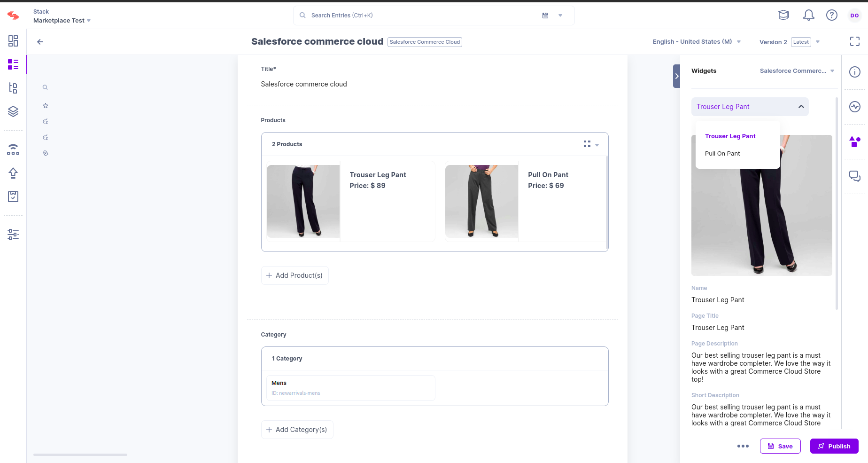Image resolution: width=868 pixels, height=463 pixels.
Task: Open the Releases upload-arrow icon
Action: pos(13,173)
